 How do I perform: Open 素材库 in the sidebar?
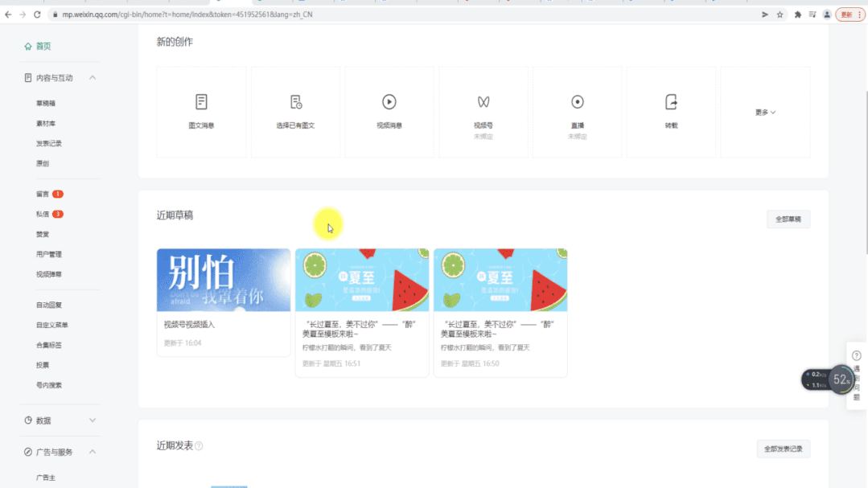coord(45,123)
